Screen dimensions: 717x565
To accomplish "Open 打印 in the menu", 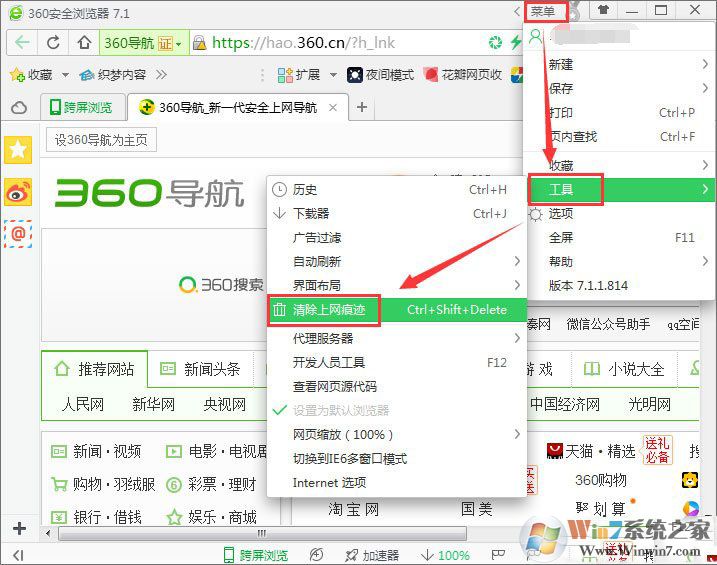I will tap(621, 112).
